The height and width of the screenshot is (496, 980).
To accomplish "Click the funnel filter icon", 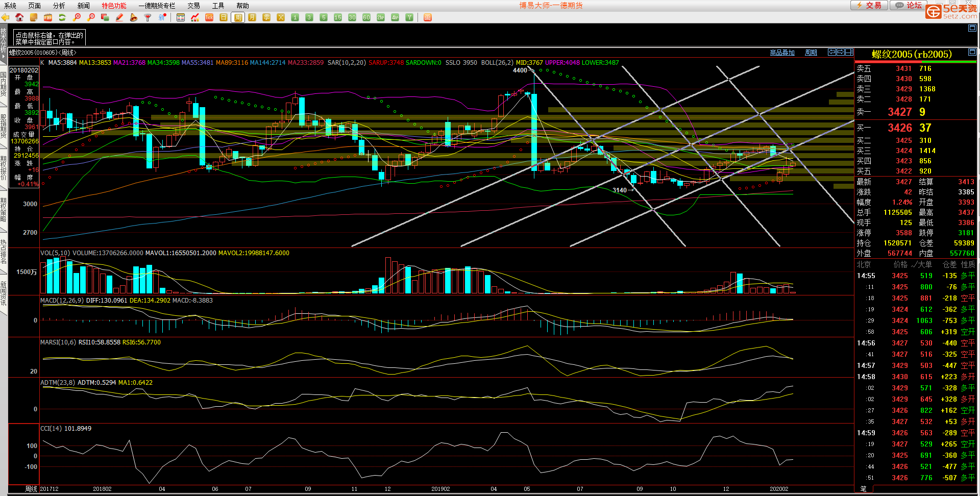I will click(148, 17).
